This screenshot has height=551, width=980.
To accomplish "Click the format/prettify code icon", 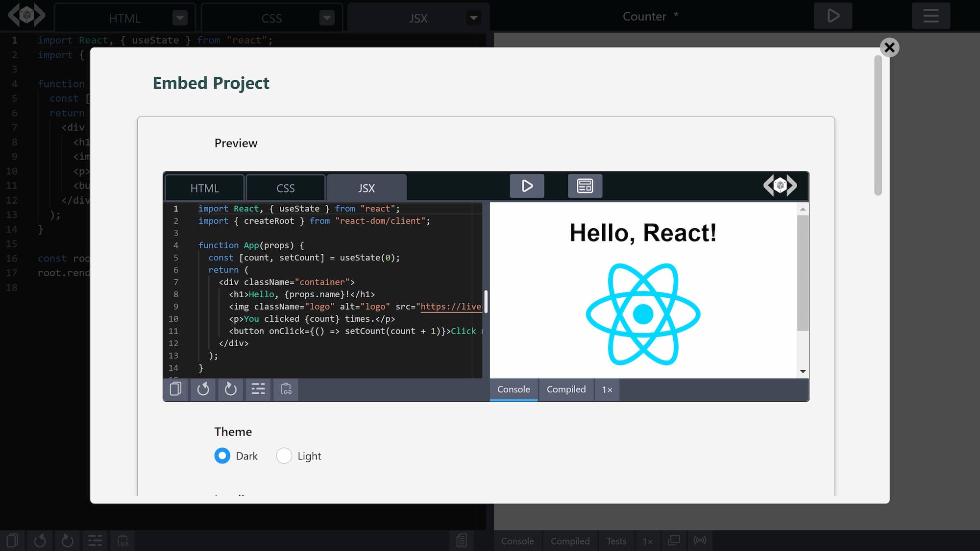I will (258, 389).
